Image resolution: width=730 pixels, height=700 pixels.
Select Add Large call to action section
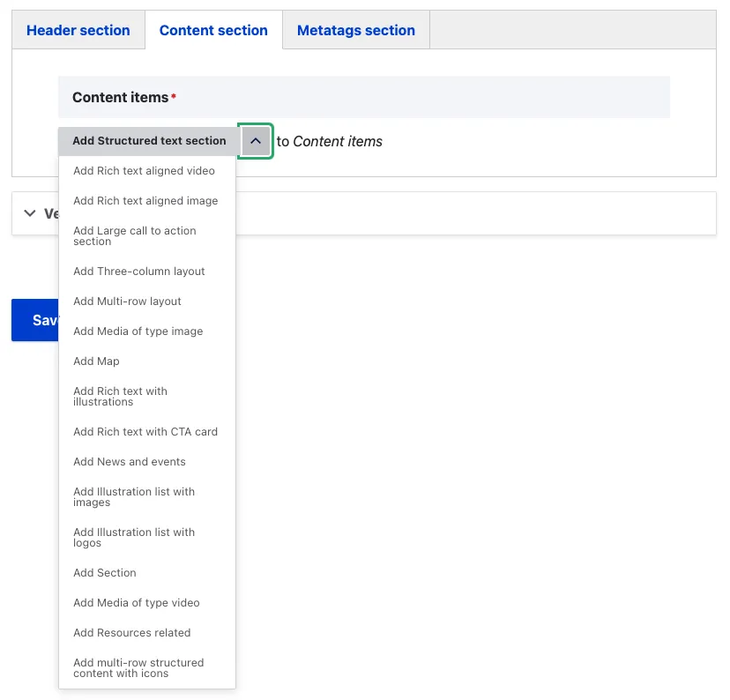click(135, 236)
